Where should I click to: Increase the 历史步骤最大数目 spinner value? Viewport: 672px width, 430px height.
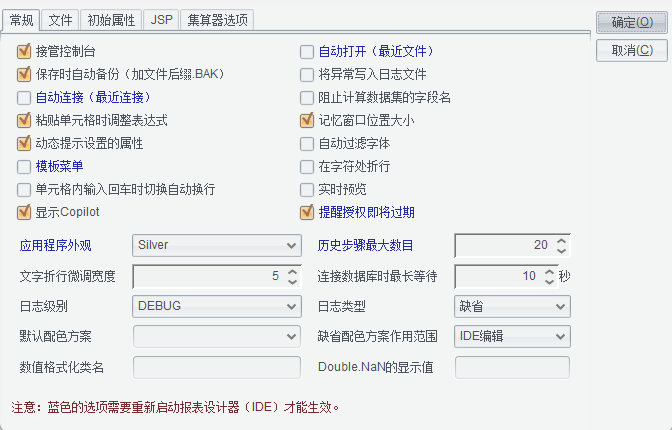pos(562,240)
